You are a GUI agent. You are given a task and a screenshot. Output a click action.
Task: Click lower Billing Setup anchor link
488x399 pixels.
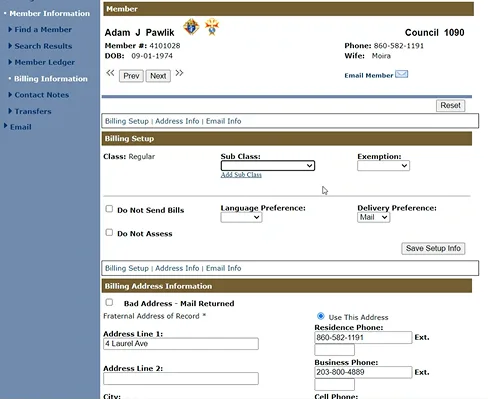(127, 268)
